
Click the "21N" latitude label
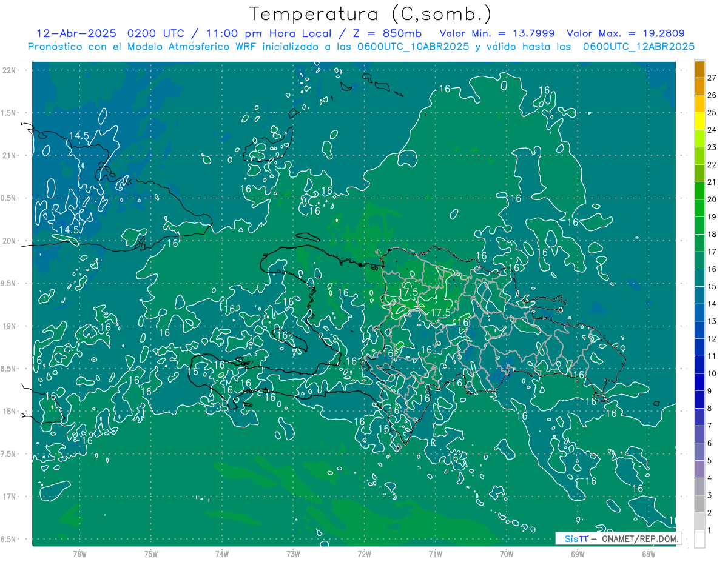pos(8,155)
